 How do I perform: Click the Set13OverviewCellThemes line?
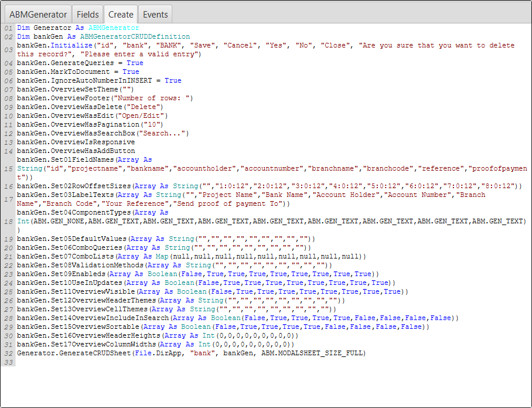point(176,310)
